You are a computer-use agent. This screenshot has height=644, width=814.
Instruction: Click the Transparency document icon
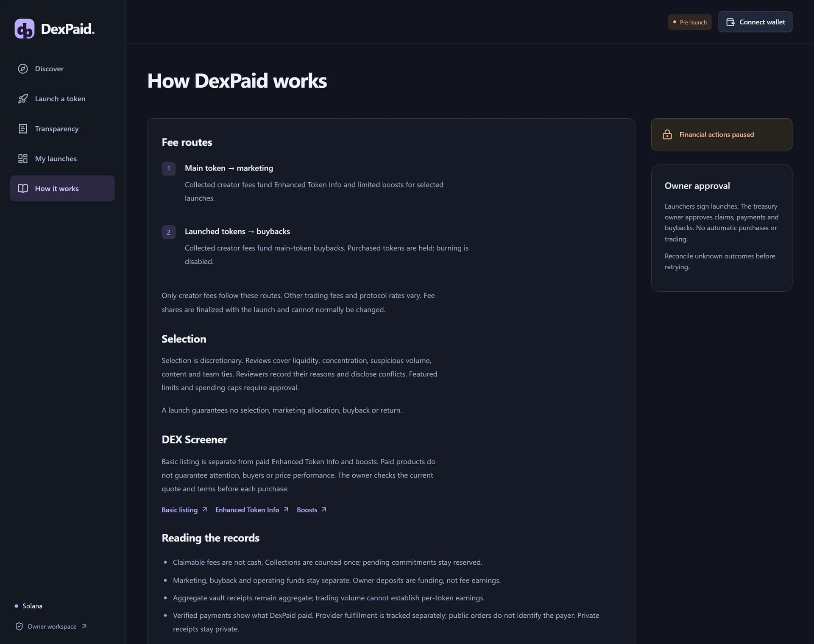click(x=23, y=129)
